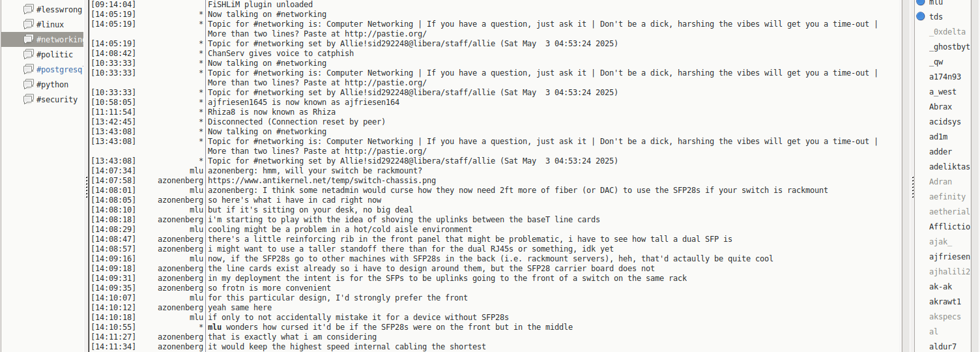Select ak-ak in the user list
Screen dimensions: 980x352
pyautogui.click(x=940, y=287)
